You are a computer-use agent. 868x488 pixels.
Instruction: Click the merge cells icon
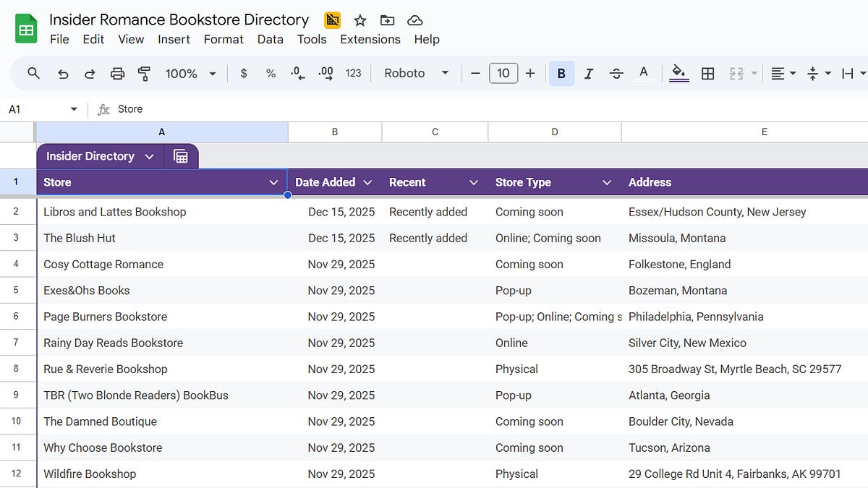[x=736, y=73]
